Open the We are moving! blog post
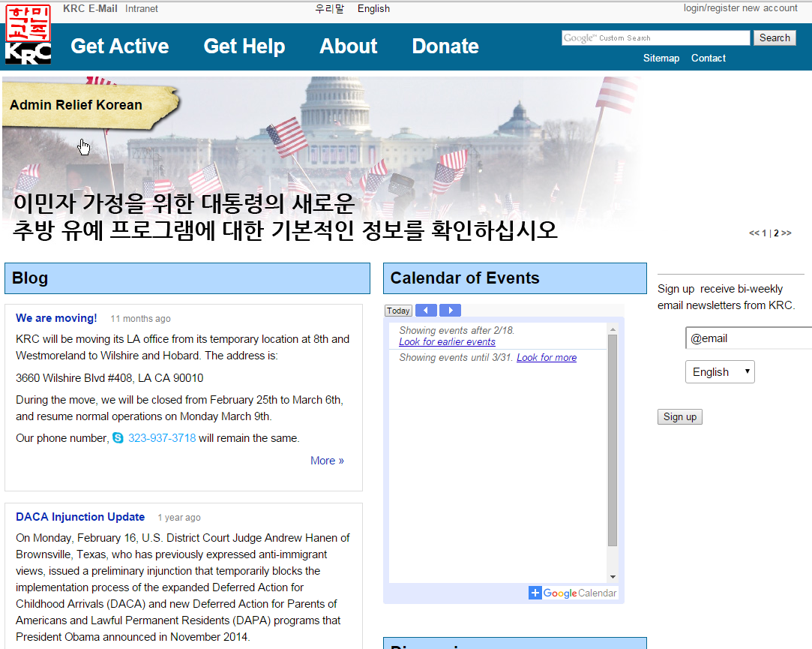This screenshot has height=649, width=812. [x=56, y=318]
